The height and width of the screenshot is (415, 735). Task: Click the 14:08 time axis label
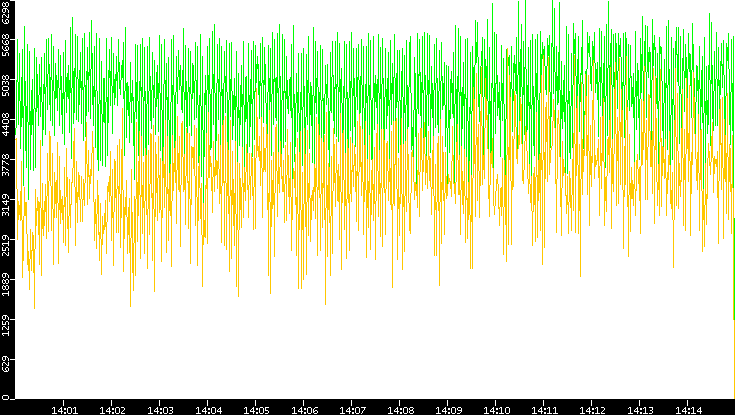(x=400, y=410)
